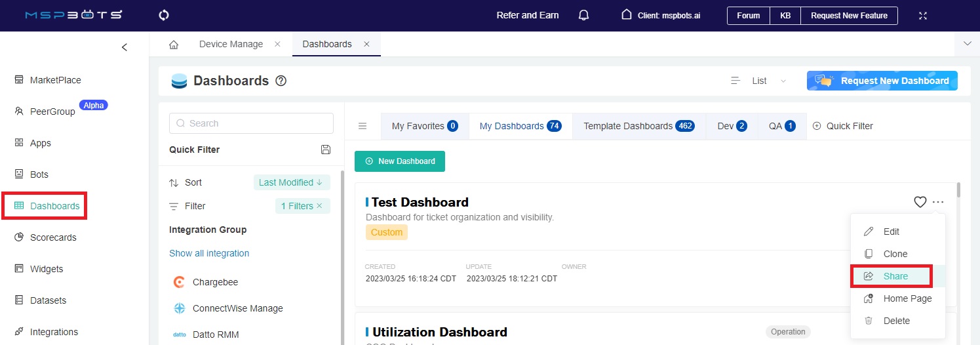
Task: Expand the tab list chevron at right
Action: coord(967,44)
